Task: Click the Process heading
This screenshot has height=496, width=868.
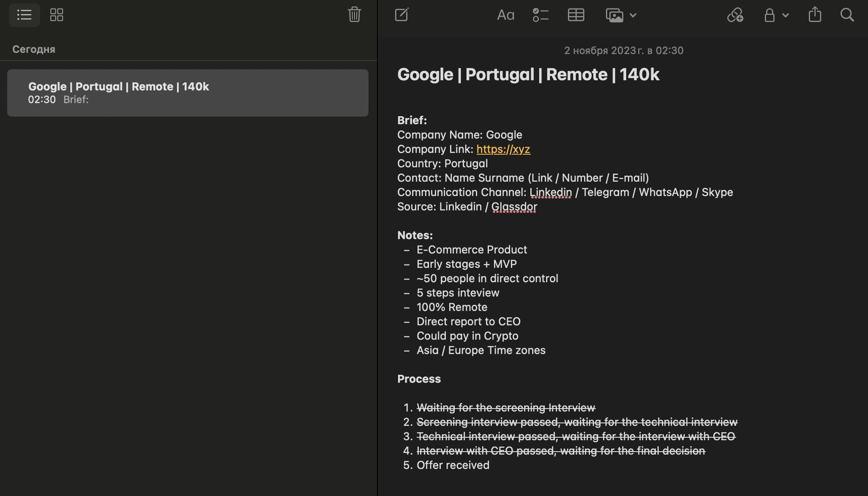Action: [419, 379]
